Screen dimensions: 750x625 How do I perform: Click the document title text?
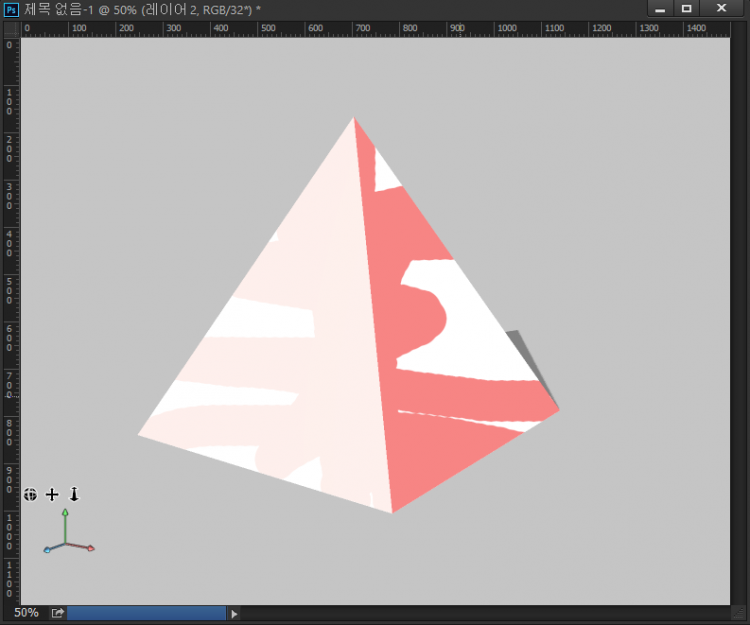(x=140, y=8)
